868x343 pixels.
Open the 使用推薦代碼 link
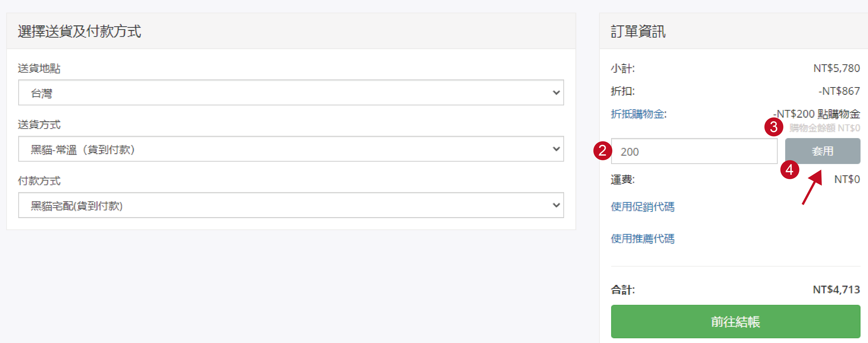coord(643,239)
